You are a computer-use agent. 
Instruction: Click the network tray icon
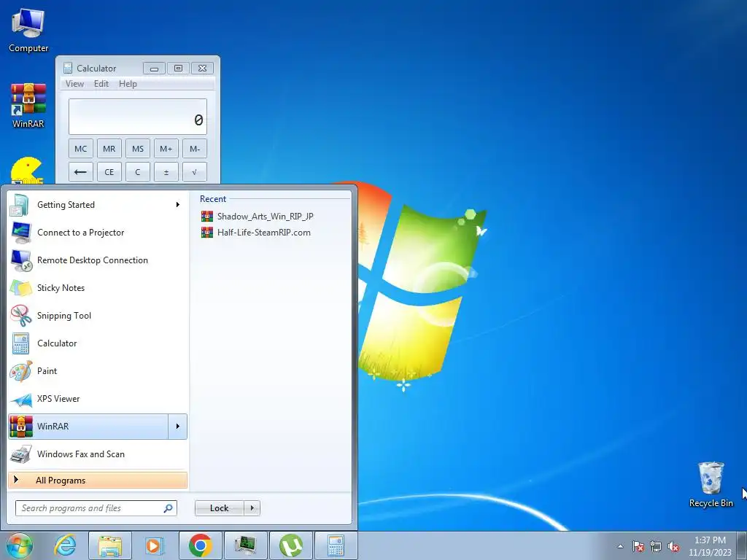(x=656, y=546)
